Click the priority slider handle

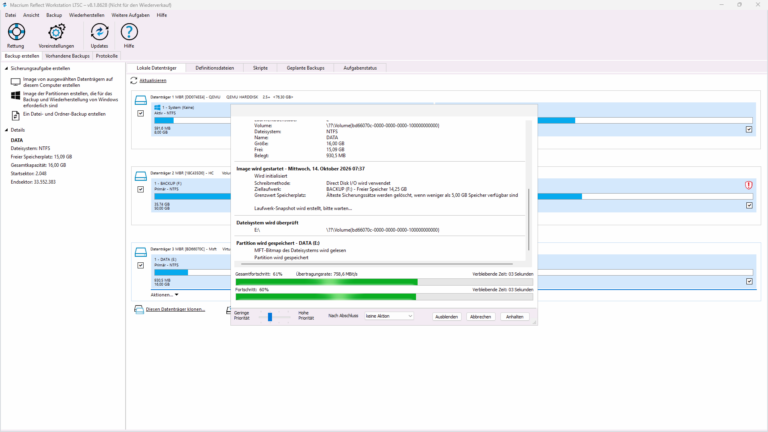pyautogui.click(x=270, y=317)
